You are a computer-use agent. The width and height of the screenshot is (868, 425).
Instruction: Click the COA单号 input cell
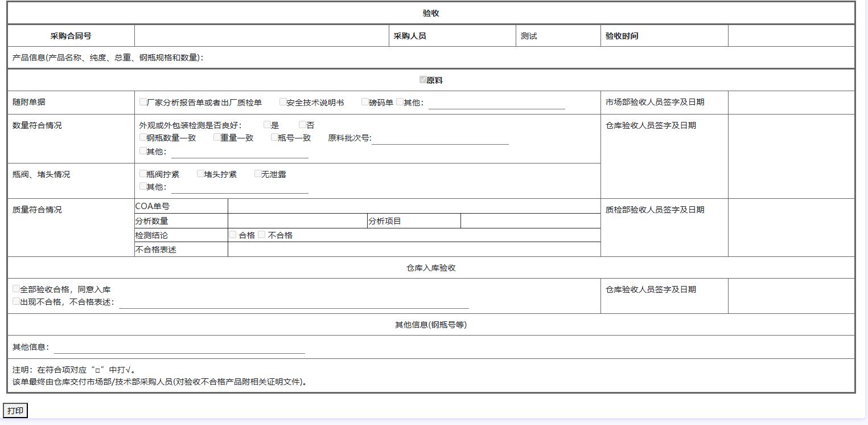[414, 206]
